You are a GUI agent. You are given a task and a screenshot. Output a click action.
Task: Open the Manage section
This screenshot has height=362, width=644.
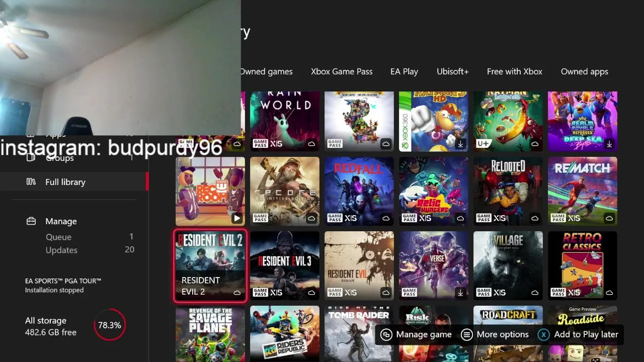point(61,221)
